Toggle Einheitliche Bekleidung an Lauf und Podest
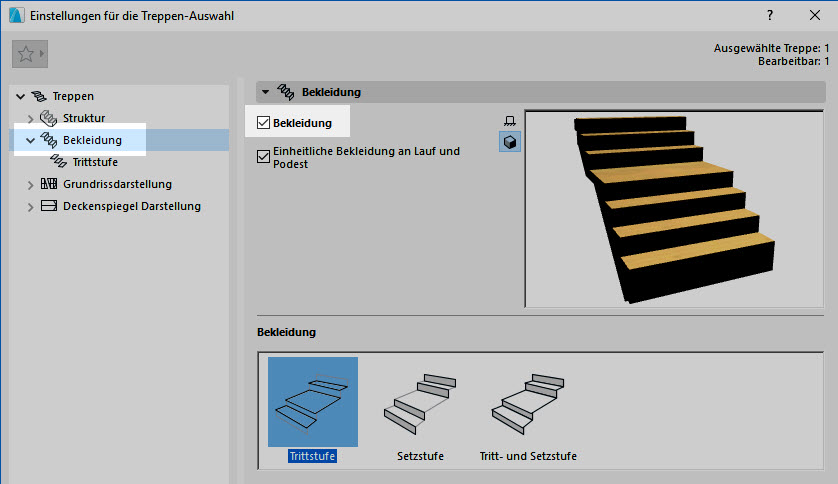 pos(263,157)
